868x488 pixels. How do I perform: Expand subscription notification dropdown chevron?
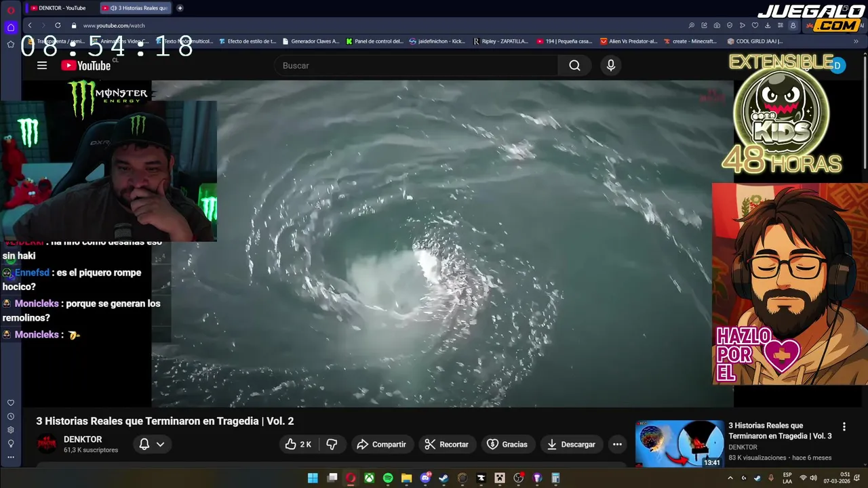pyautogui.click(x=161, y=445)
